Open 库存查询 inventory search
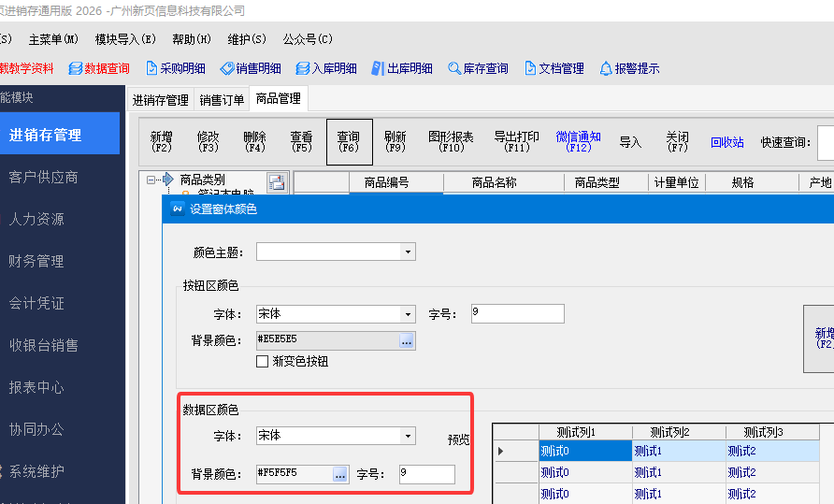The height and width of the screenshot is (504, 834). coord(478,68)
